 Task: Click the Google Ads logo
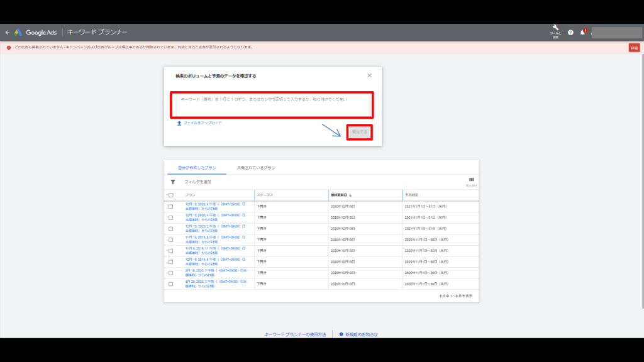[x=19, y=32]
